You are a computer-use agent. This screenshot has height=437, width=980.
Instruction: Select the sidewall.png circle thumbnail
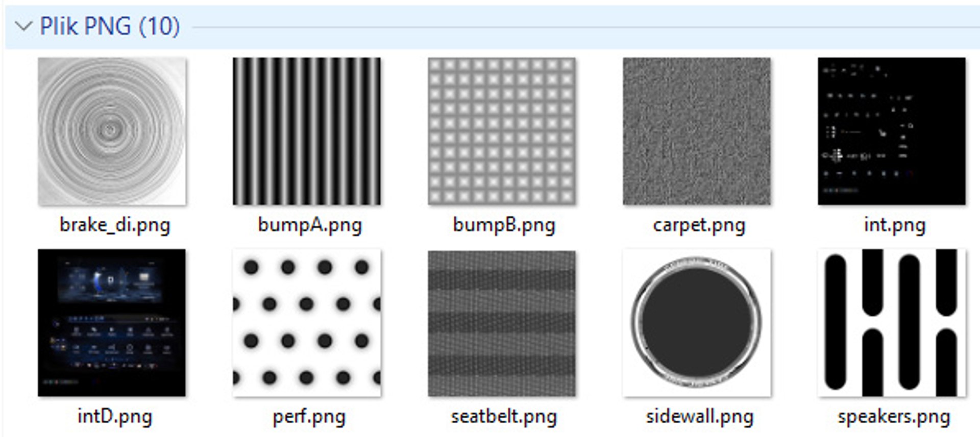[697, 323]
